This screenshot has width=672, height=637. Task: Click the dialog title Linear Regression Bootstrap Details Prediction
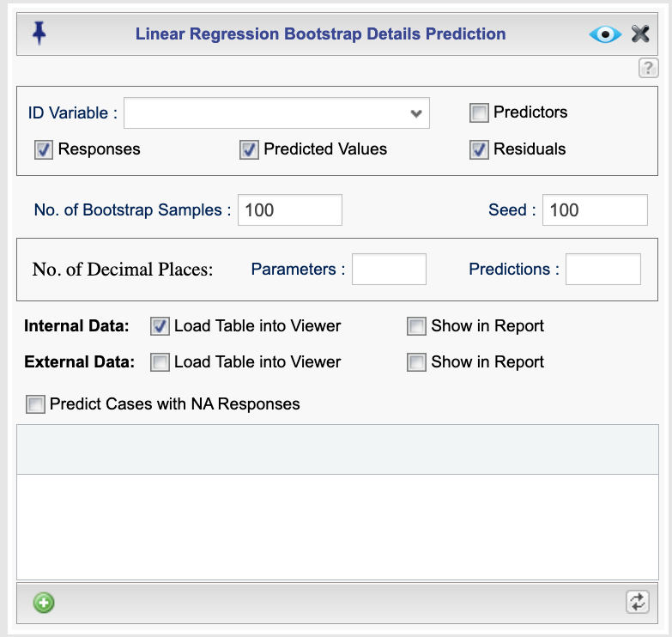[x=321, y=33]
